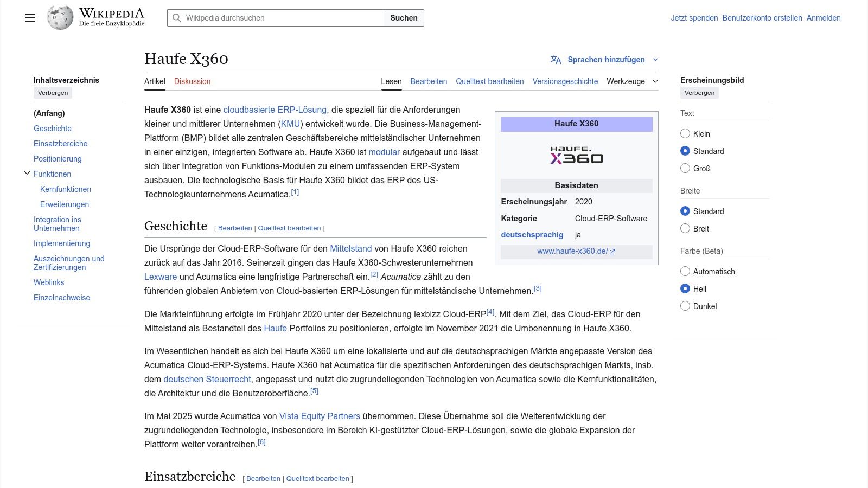Image resolution: width=868 pixels, height=488 pixels.
Task: Open the Versionsgeschichte tab
Action: pyautogui.click(x=565, y=81)
